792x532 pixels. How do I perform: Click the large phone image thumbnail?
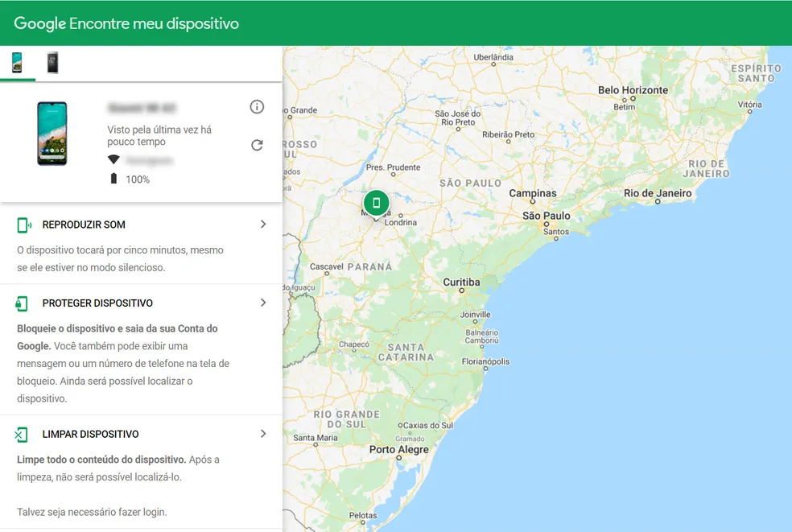click(x=52, y=134)
